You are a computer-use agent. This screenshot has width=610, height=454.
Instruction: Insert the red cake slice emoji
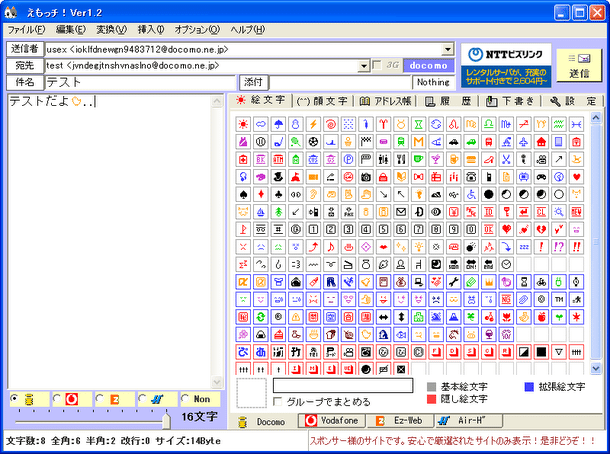[278, 335]
